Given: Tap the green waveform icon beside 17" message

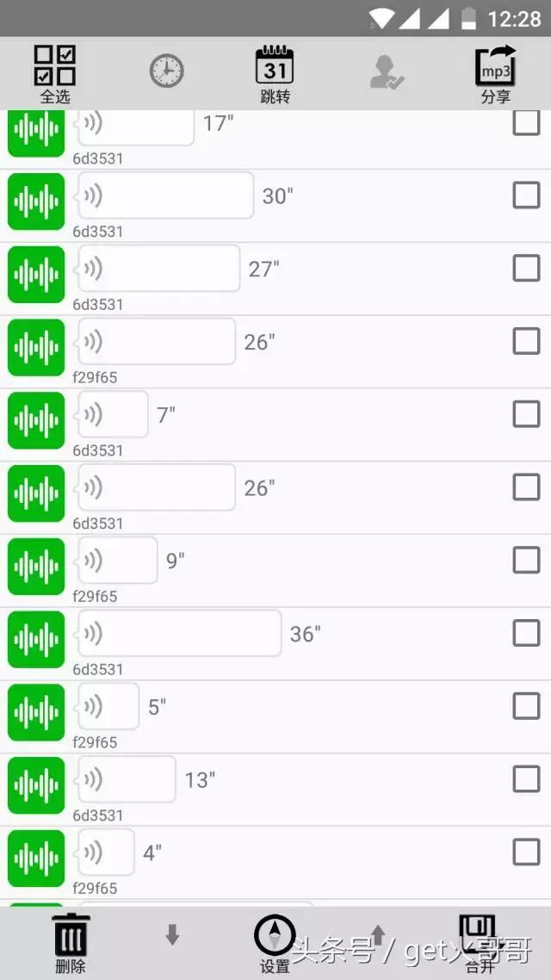Looking at the screenshot, I should tap(36, 133).
